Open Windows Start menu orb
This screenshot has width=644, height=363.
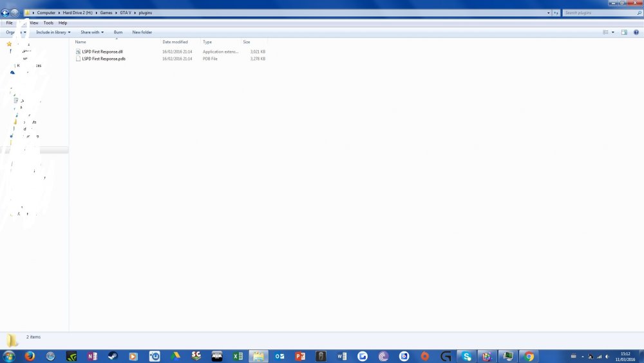tap(8, 356)
